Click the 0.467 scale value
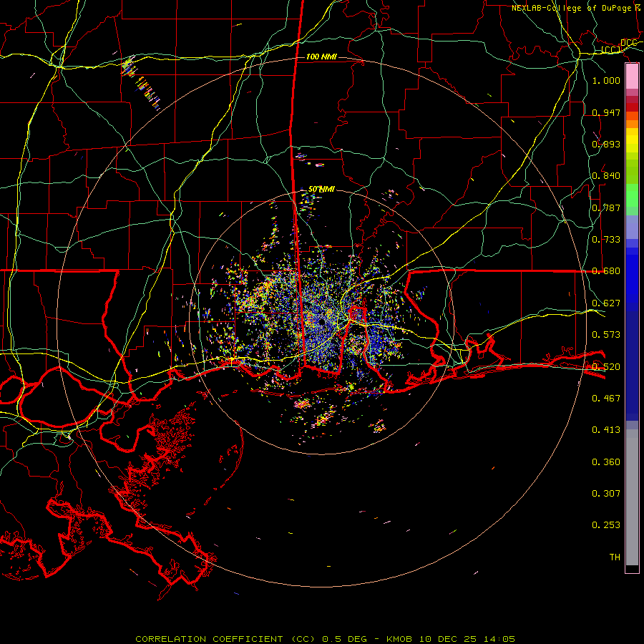This screenshot has width=644, height=644. click(606, 399)
